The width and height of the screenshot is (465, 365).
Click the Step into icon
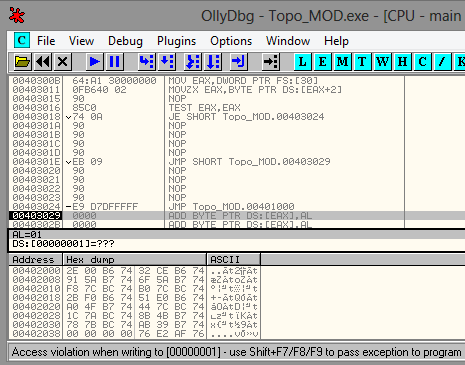click(146, 62)
